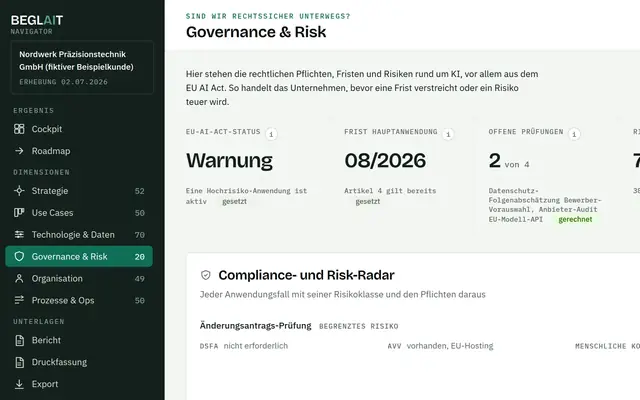The image size is (640, 400).
Task: Go to Technologie & Daten dimension
Action: coord(79,235)
